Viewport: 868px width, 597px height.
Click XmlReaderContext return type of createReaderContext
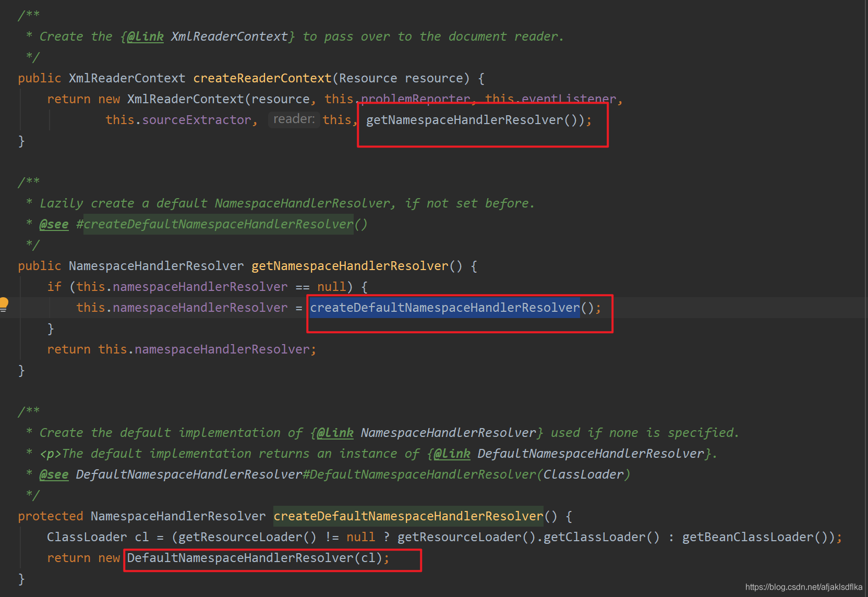[127, 78]
